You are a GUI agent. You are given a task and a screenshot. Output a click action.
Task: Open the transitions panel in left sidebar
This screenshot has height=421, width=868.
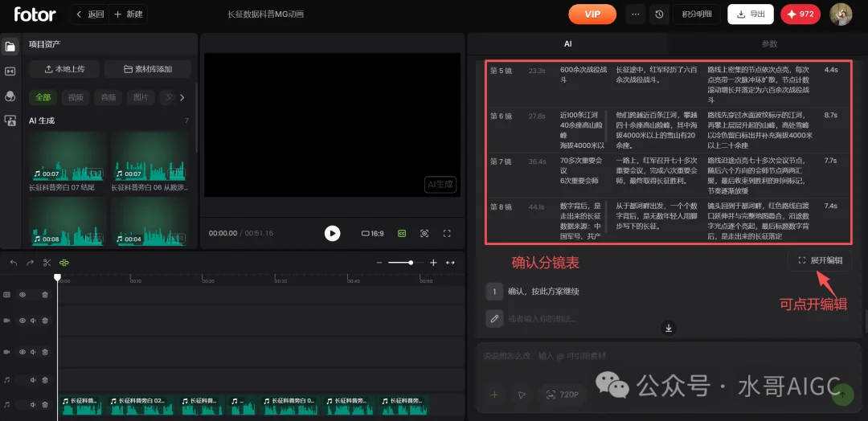(10, 72)
